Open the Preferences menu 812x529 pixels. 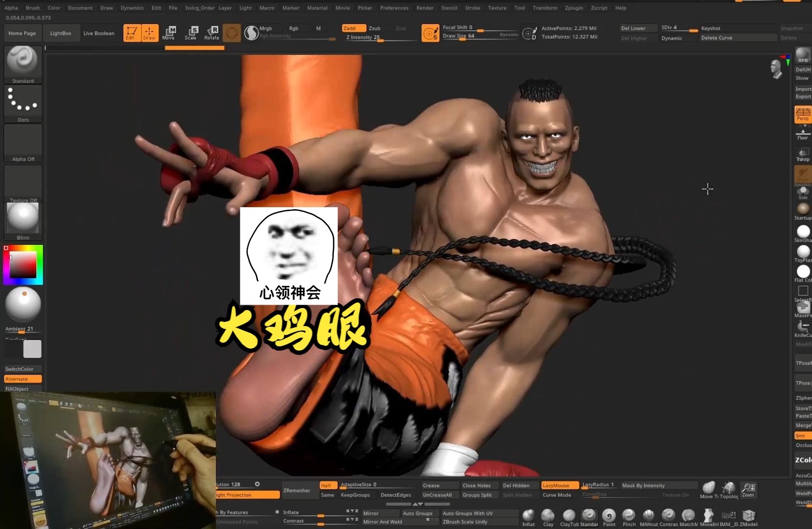click(394, 8)
